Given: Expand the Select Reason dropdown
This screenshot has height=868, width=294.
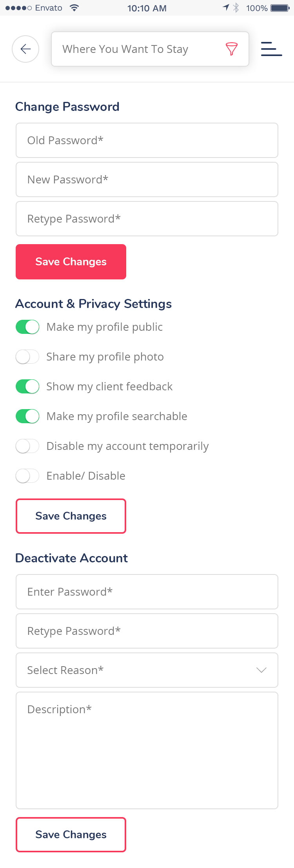Looking at the screenshot, I should tap(147, 670).
